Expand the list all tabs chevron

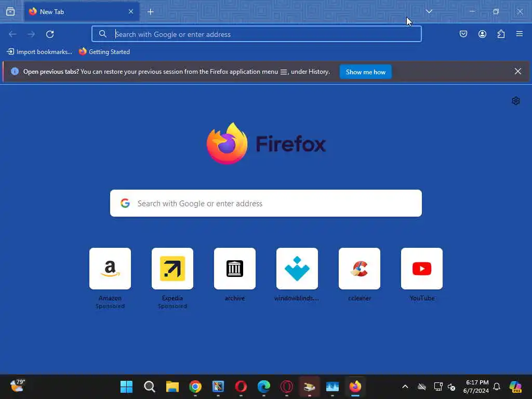pos(429,11)
